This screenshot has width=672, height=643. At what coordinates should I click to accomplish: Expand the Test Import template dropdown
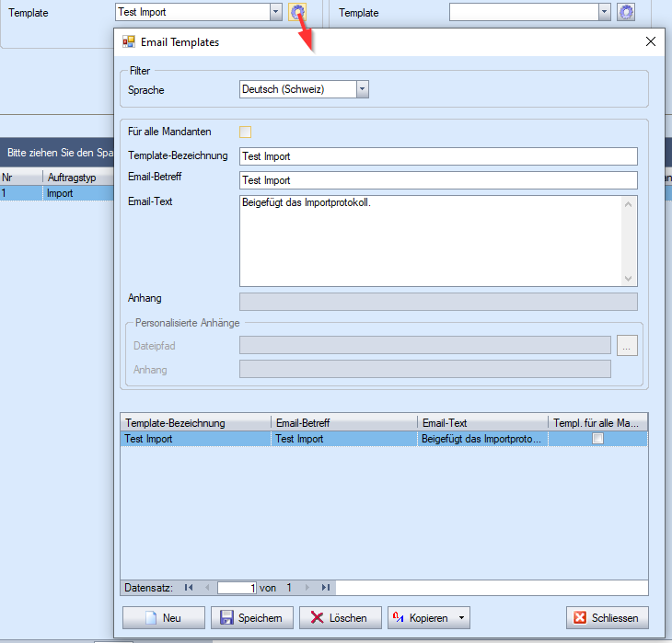(x=275, y=12)
